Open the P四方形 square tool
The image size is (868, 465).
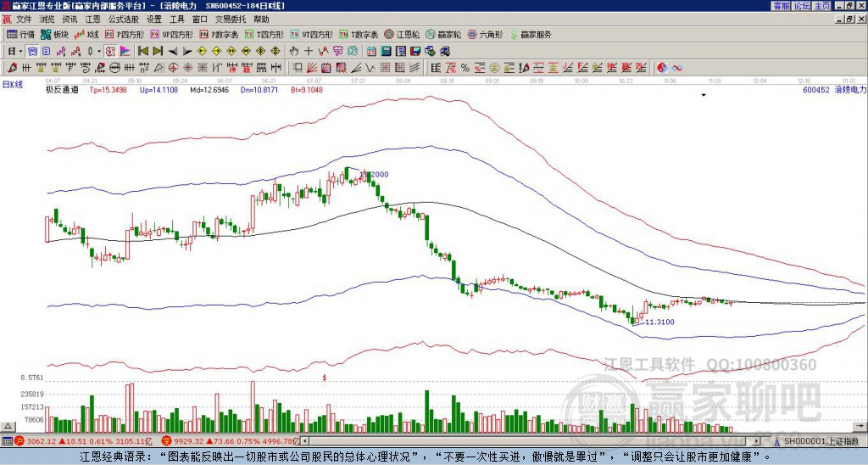(x=125, y=34)
